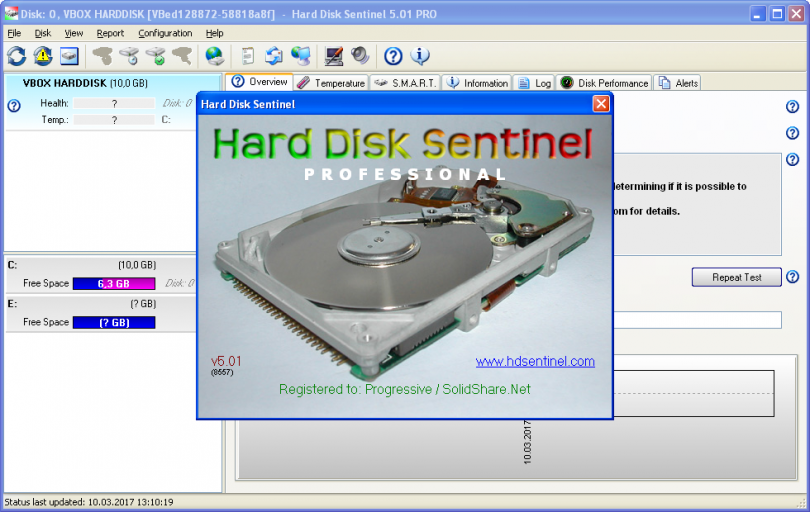This screenshot has height=512, width=810.
Task: Click the globe and monitor network icon
Action: [301, 56]
